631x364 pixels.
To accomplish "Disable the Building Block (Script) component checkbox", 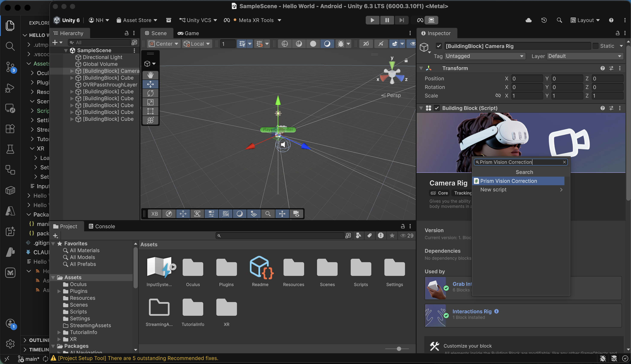I will pos(437,108).
